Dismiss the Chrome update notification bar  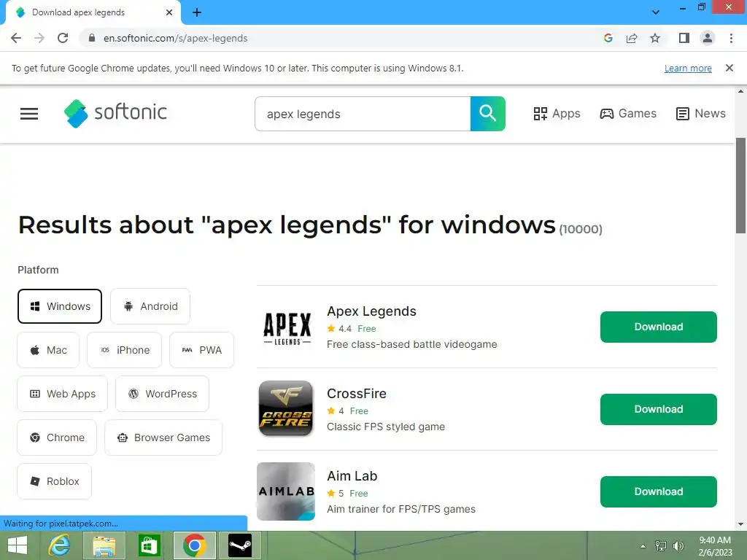[x=729, y=68]
